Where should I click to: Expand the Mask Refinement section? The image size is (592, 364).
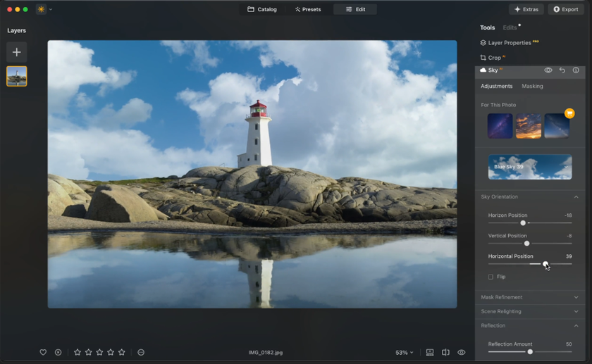pos(529,297)
